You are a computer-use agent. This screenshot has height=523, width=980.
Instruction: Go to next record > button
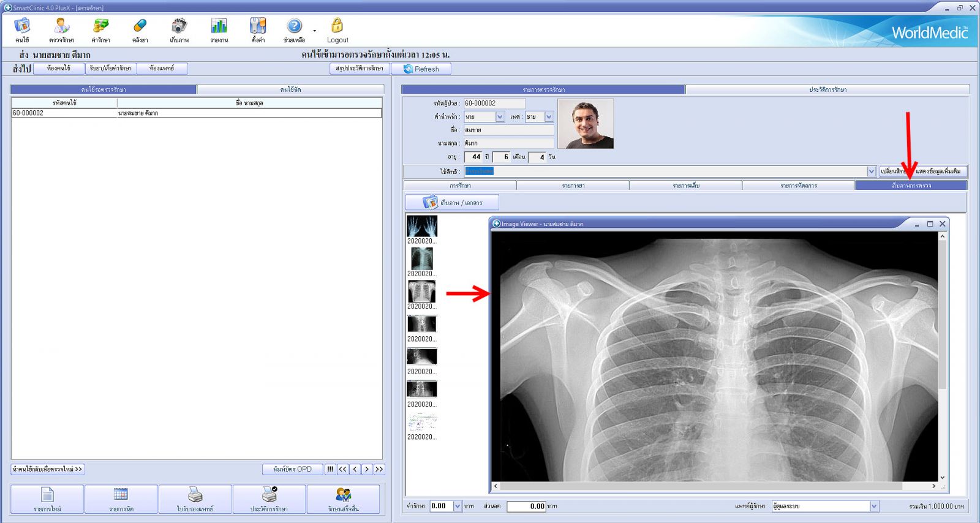[367, 469]
